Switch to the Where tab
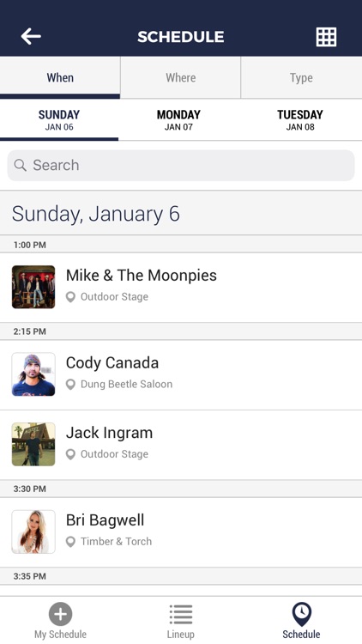The width and height of the screenshot is (362, 644). click(x=181, y=77)
